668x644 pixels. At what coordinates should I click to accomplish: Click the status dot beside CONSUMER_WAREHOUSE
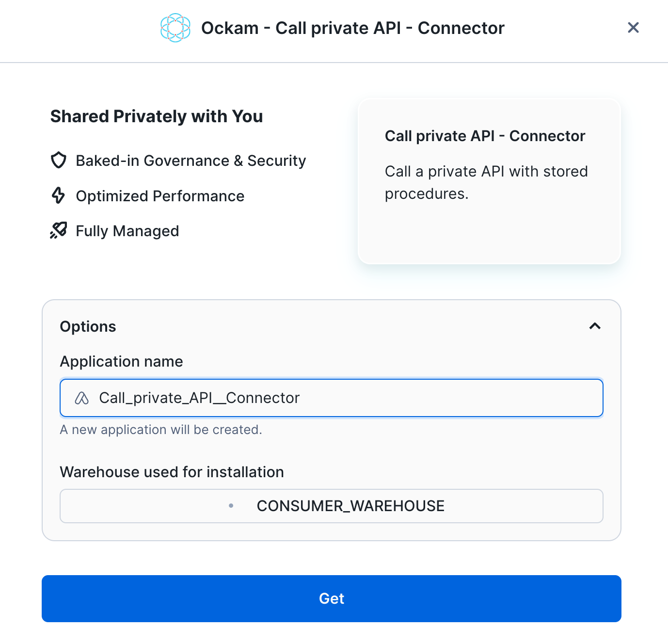231,506
